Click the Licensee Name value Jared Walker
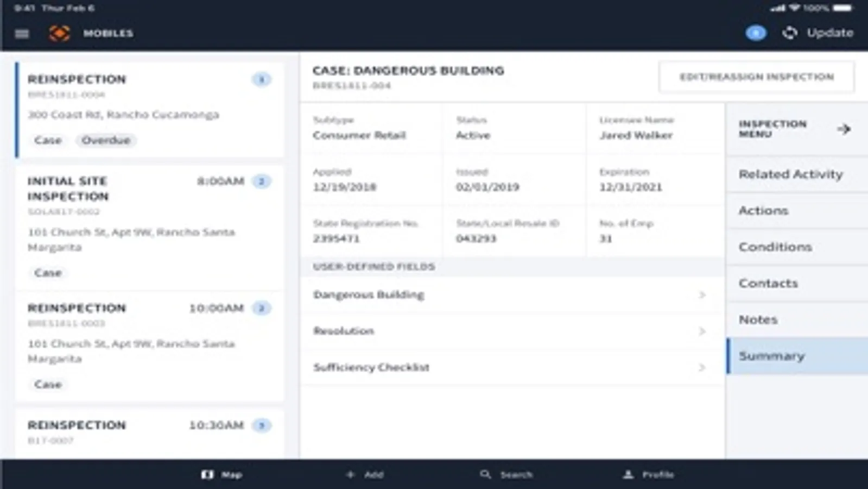 pyautogui.click(x=636, y=135)
